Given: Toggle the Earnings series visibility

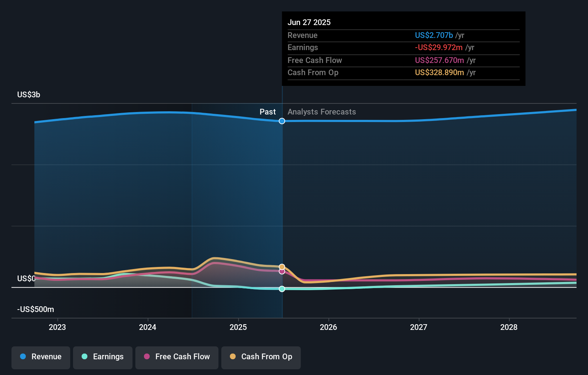Looking at the screenshot, I should point(103,357).
